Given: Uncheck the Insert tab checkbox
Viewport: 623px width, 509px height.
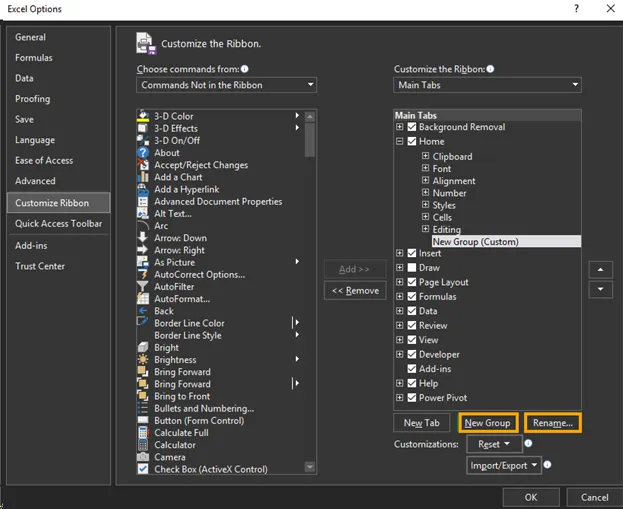Looking at the screenshot, I should 412,253.
